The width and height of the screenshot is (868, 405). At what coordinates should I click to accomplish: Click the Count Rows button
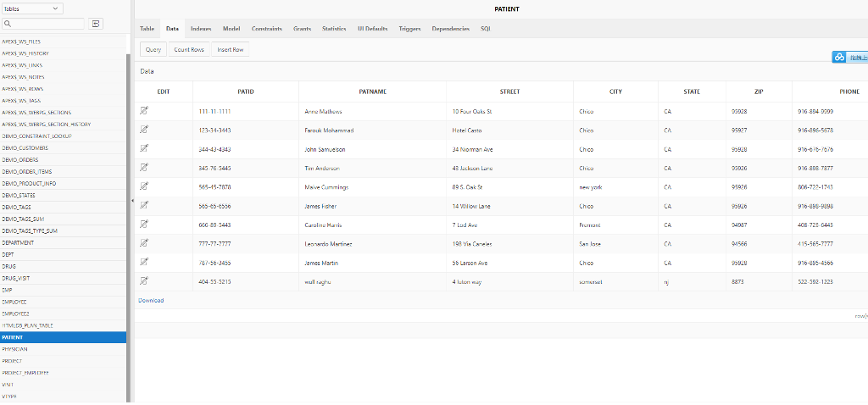(x=189, y=49)
